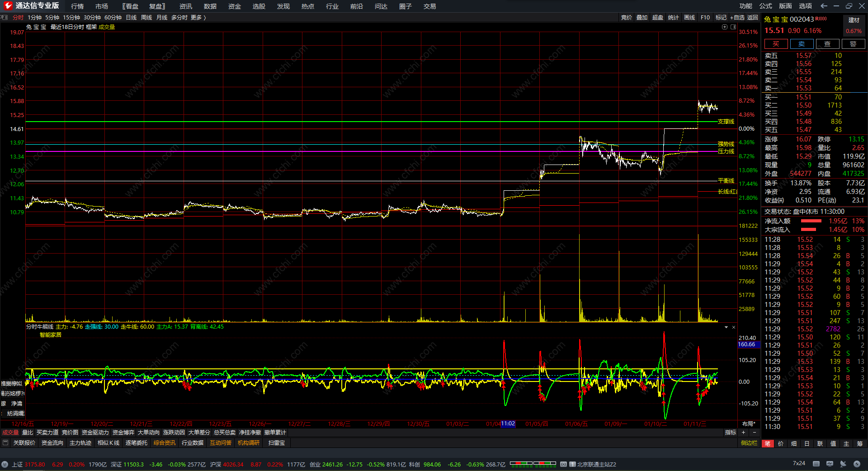Click the keyboard icon in the status bar
This screenshot has height=471, width=868.
(x=816, y=464)
